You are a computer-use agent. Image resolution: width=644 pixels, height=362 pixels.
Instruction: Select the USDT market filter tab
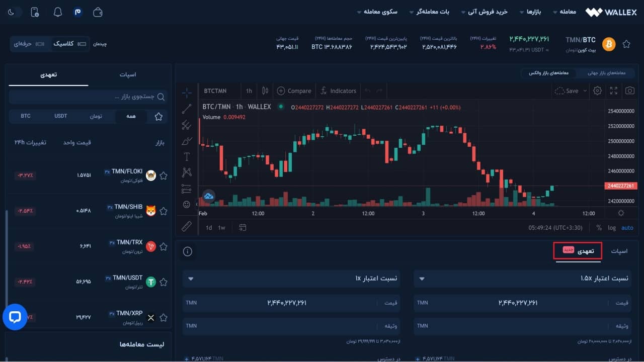tap(61, 116)
